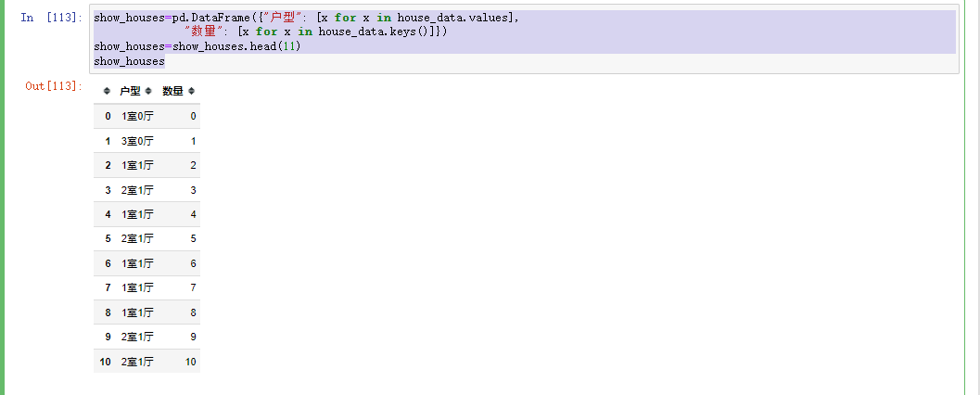Viewport: 980px width, 395px height.
Task: Click the 数量 value 4 in row 4
Action: pyautogui.click(x=193, y=214)
